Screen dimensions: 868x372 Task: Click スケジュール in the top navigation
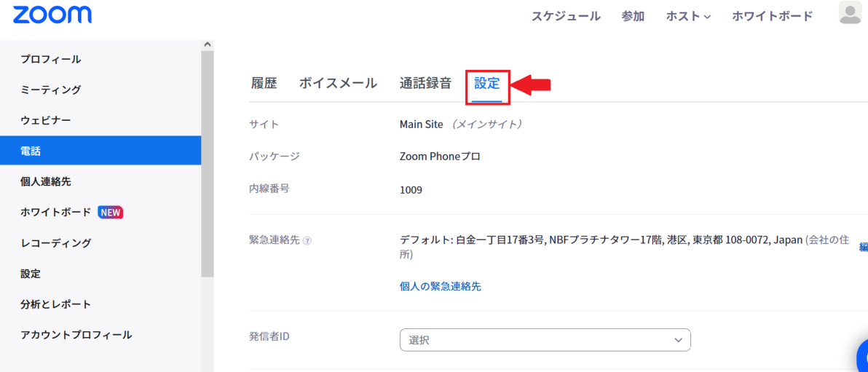567,17
